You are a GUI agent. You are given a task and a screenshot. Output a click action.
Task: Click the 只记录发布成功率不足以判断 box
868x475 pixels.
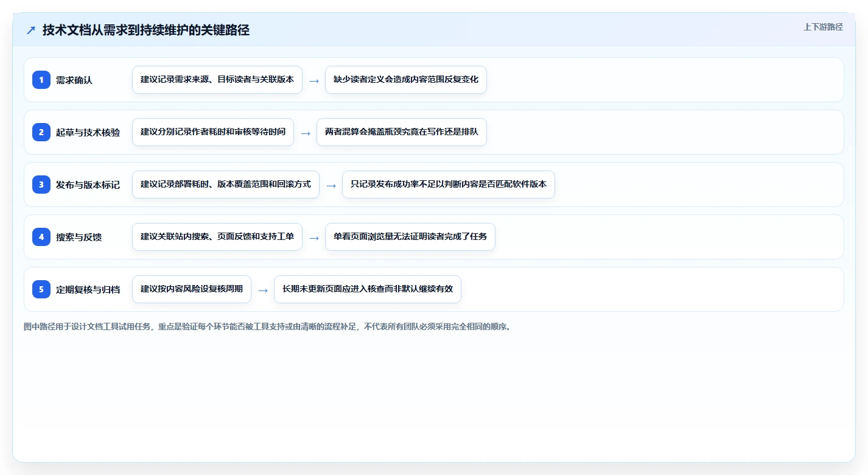(449, 185)
